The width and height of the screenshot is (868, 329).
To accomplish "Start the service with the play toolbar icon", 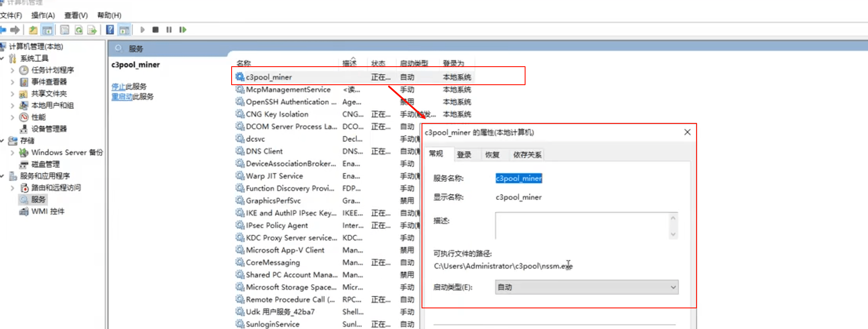I will pos(142,30).
